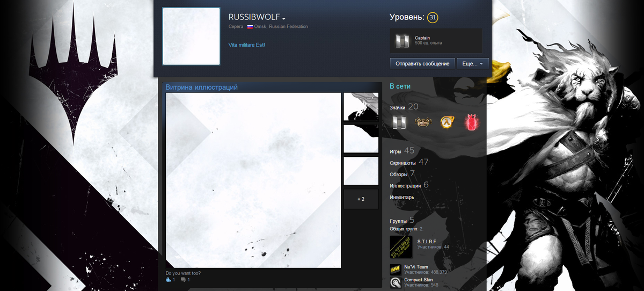Open the second small artwork thumbnail
644x291 pixels.
pos(361,139)
